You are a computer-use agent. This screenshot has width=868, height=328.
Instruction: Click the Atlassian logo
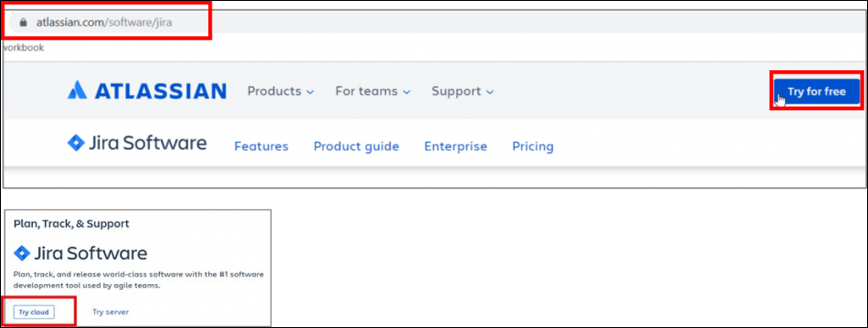click(146, 90)
